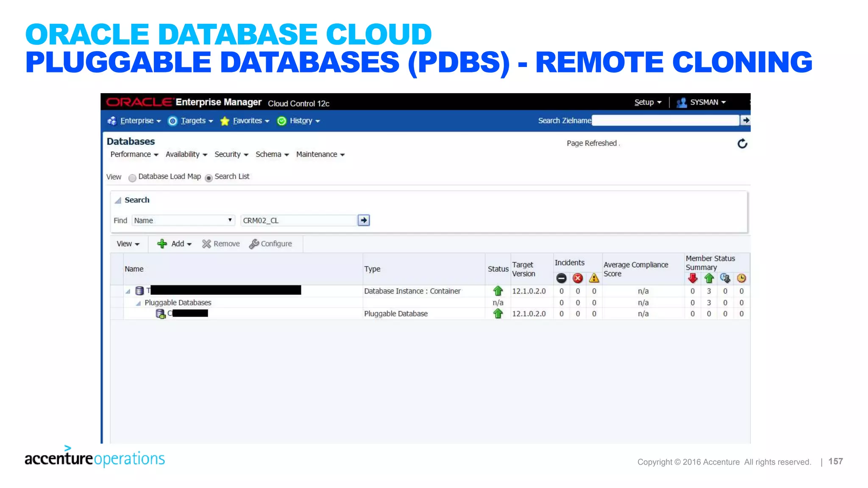Image resolution: width=868 pixels, height=488 pixels.
Task: Click the member up green arrow header icon
Action: pyautogui.click(x=709, y=278)
